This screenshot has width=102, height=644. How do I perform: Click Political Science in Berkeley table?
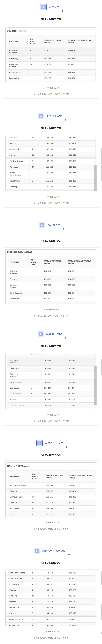(x=16, y=619)
